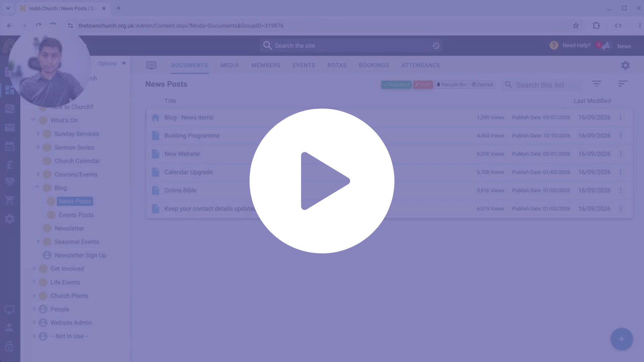This screenshot has width=644, height=362.
Task: Open the comments panel icon beside Documents
Action: (151, 65)
